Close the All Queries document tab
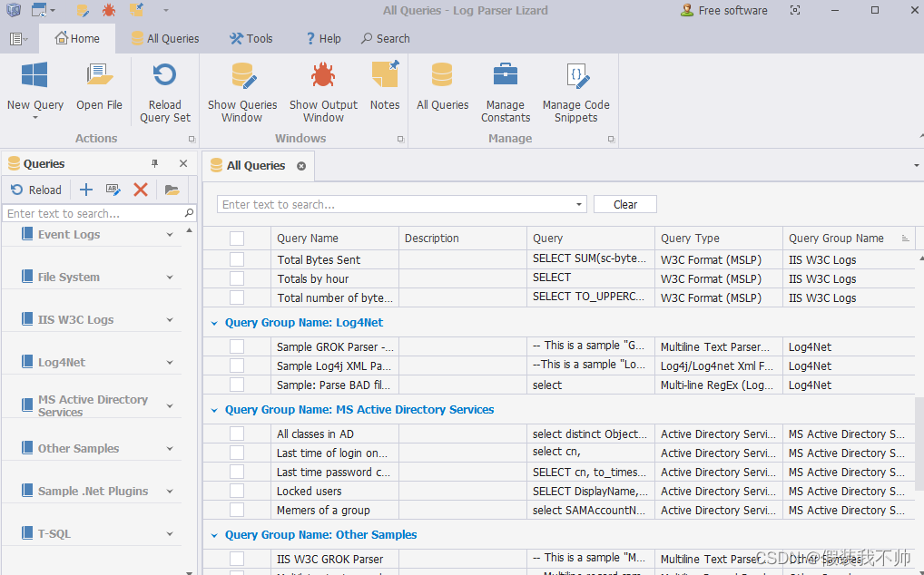Screen dimensions: 924x575 coord(301,166)
